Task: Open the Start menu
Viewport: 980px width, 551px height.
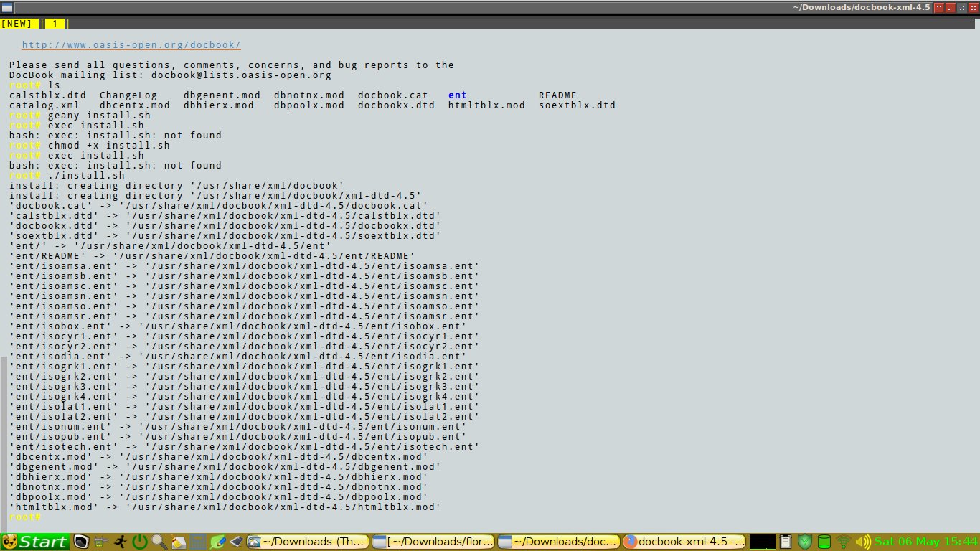Action: [34, 542]
